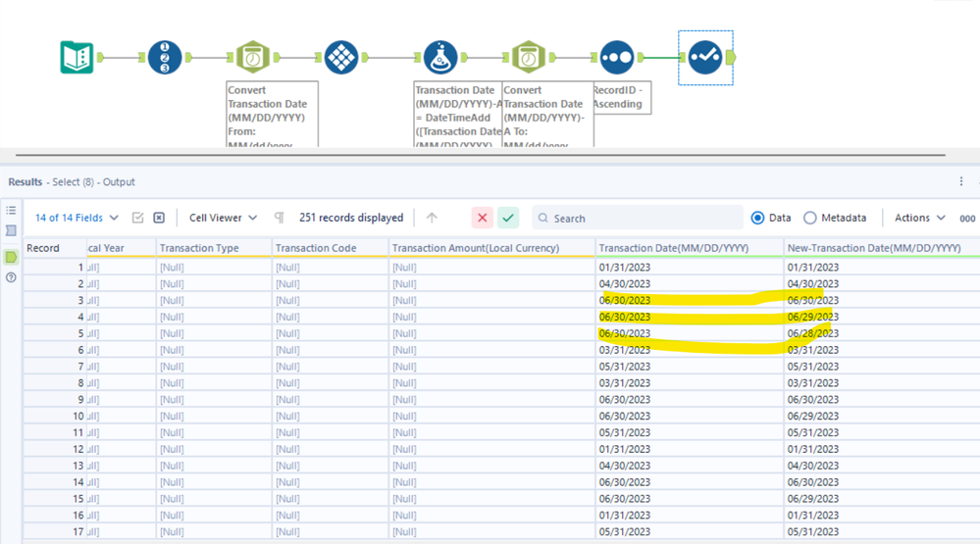The width and height of the screenshot is (980, 544).
Task: Select the Input Data tool on canvas
Action: (77, 58)
